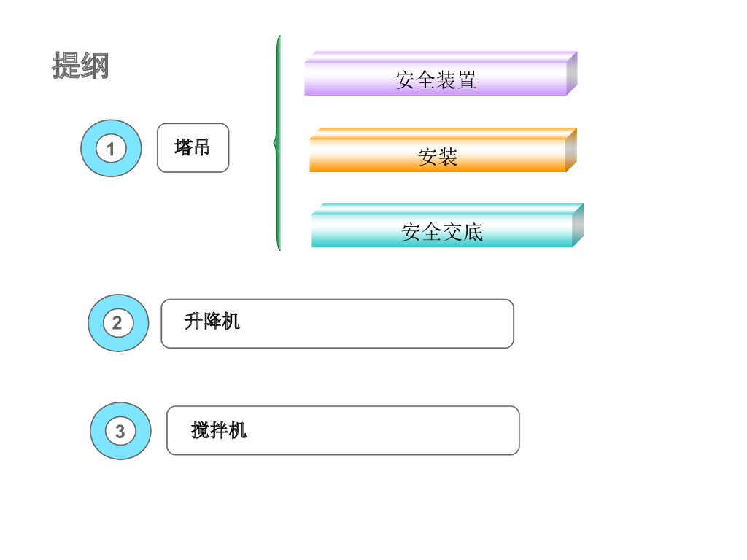Click the numbered circle 2 icon
747x560 pixels.
(x=118, y=323)
